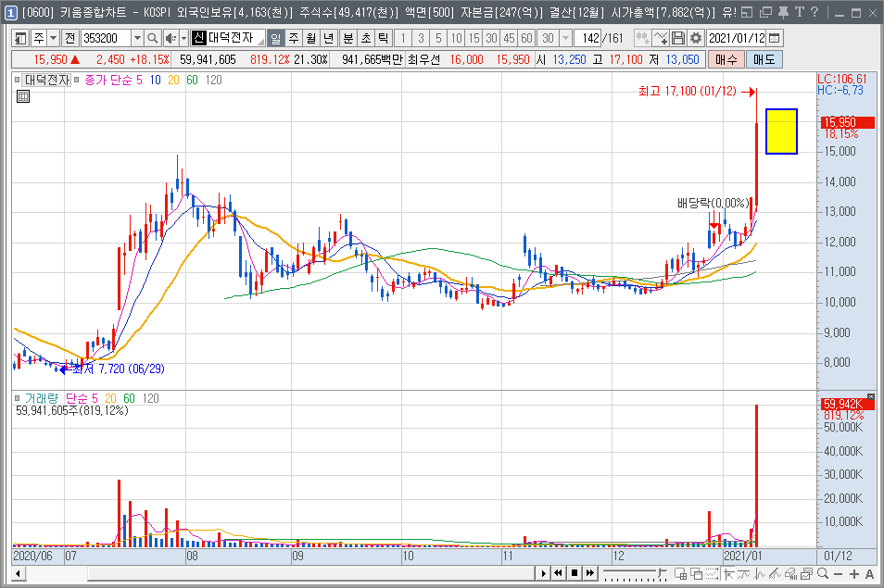The height and width of the screenshot is (588, 884).
Task: Open the speaker options dropdown arrow
Action: 183,38
